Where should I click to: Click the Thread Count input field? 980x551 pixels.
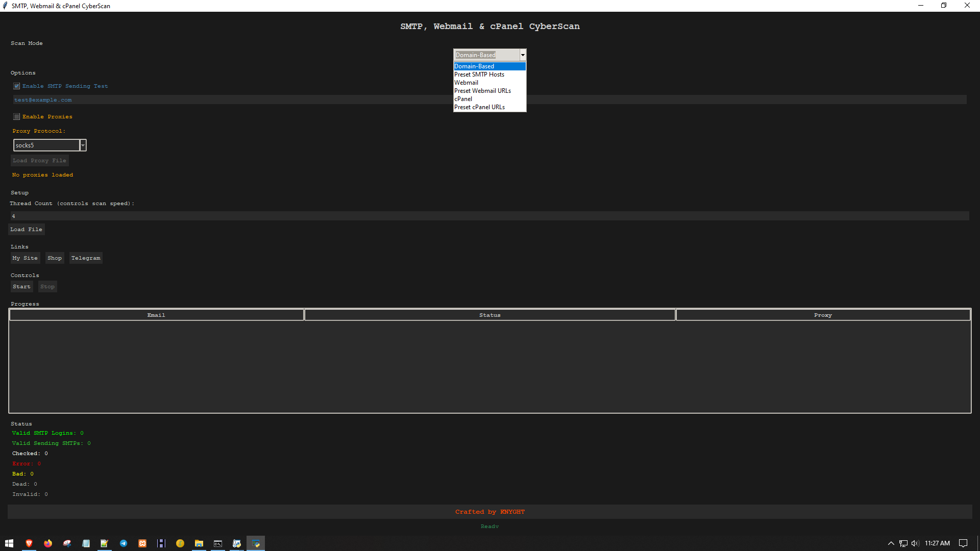click(x=489, y=216)
